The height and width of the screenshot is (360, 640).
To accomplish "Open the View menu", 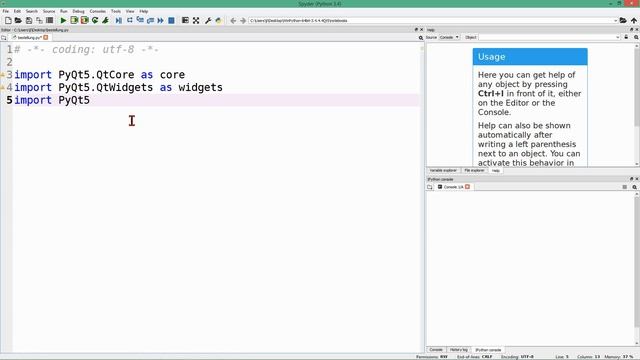I will pos(130,11).
